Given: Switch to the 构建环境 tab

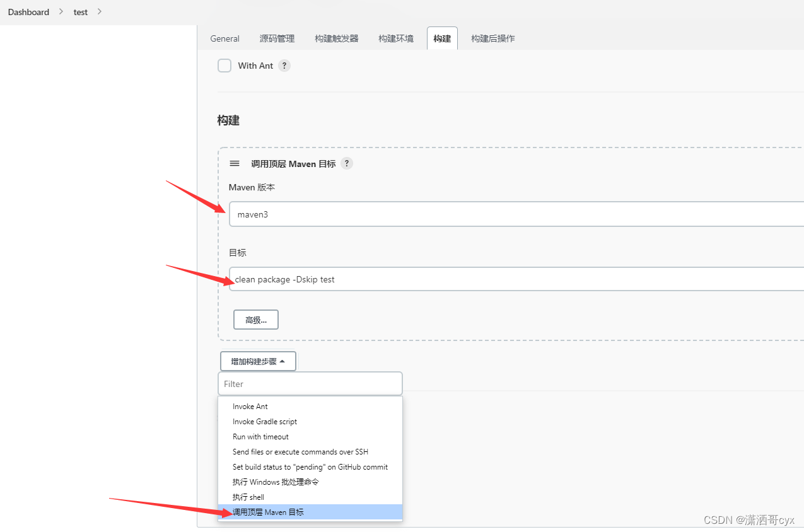Looking at the screenshot, I should coord(396,38).
